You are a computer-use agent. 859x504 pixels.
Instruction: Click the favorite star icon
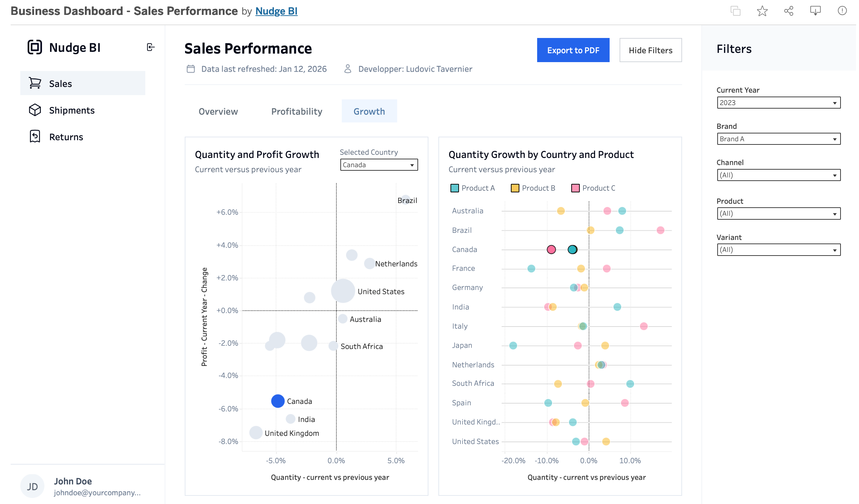click(762, 11)
